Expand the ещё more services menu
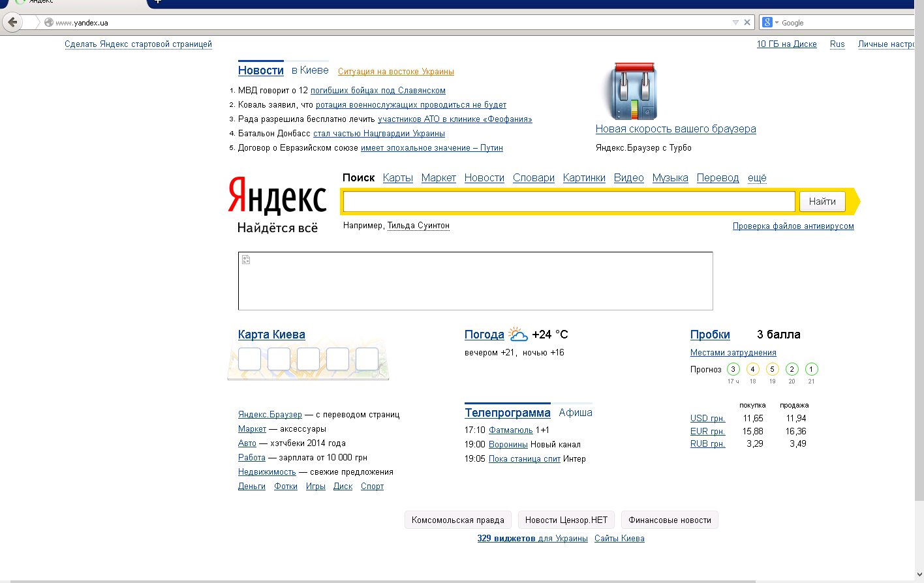Image resolution: width=924 pixels, height=583 pixels. click(x=757, y=178)
